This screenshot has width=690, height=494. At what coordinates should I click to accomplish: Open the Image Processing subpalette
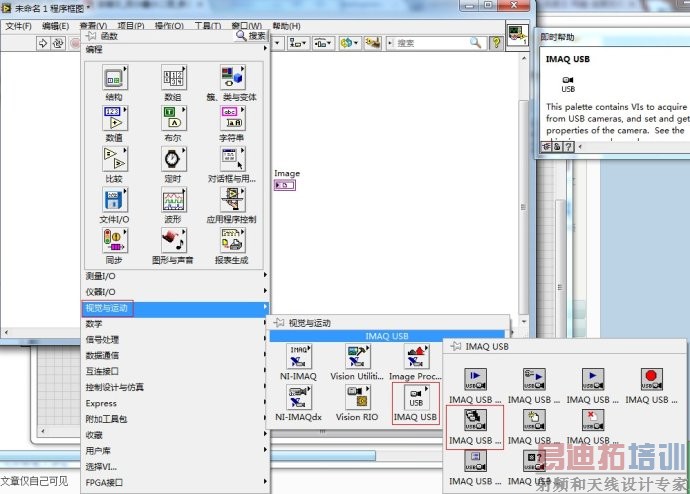415,357
